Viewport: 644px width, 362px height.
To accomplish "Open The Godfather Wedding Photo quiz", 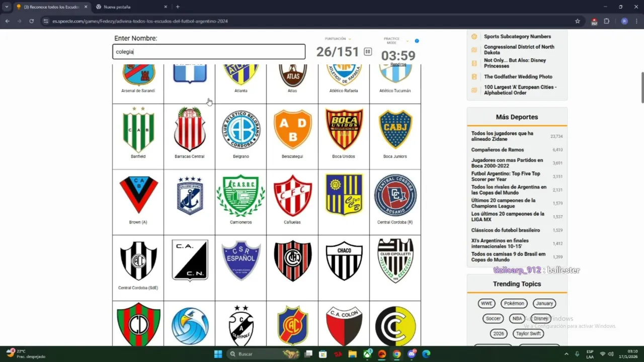I will coord(518,76).
